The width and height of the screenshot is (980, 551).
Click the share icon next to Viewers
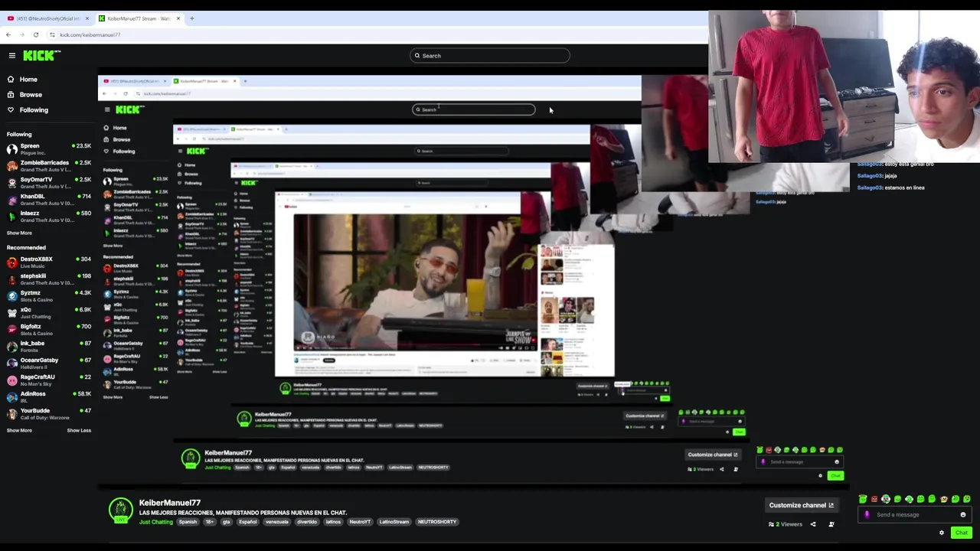click(813, 524)
